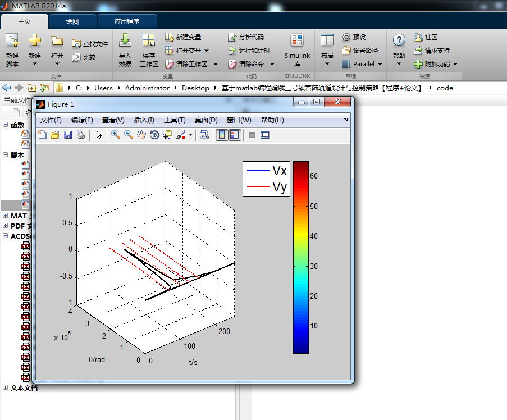Click New Variable (新建变量) icon
Image resolution: width=507 pixels, height=420 pixels.
click(x=169, y=37)
